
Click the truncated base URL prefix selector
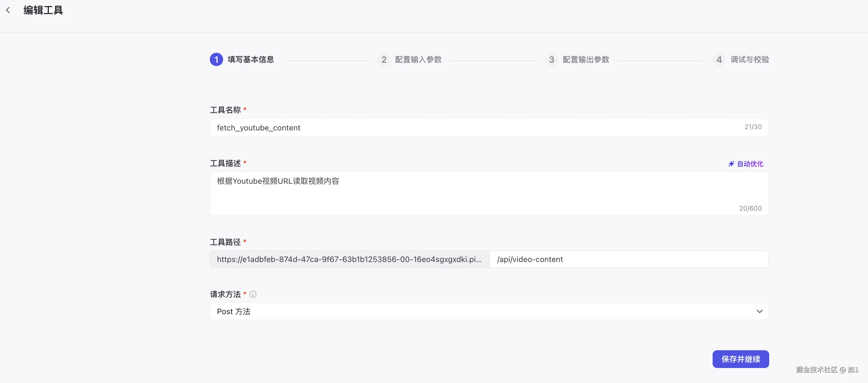[x=349, y=259]
